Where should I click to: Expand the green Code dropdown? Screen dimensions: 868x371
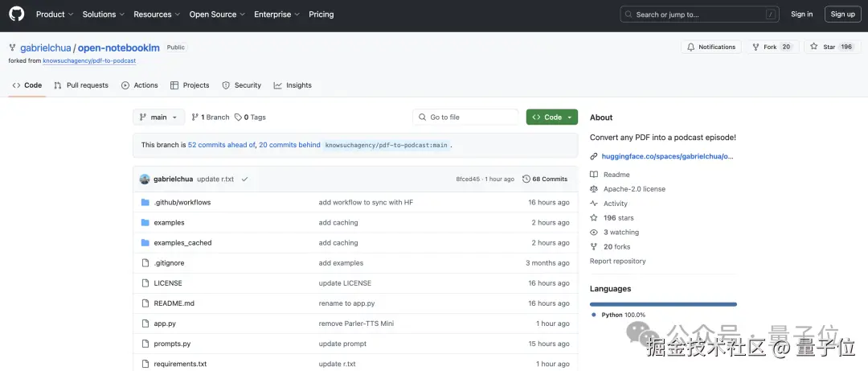click(x=552, y=117)
